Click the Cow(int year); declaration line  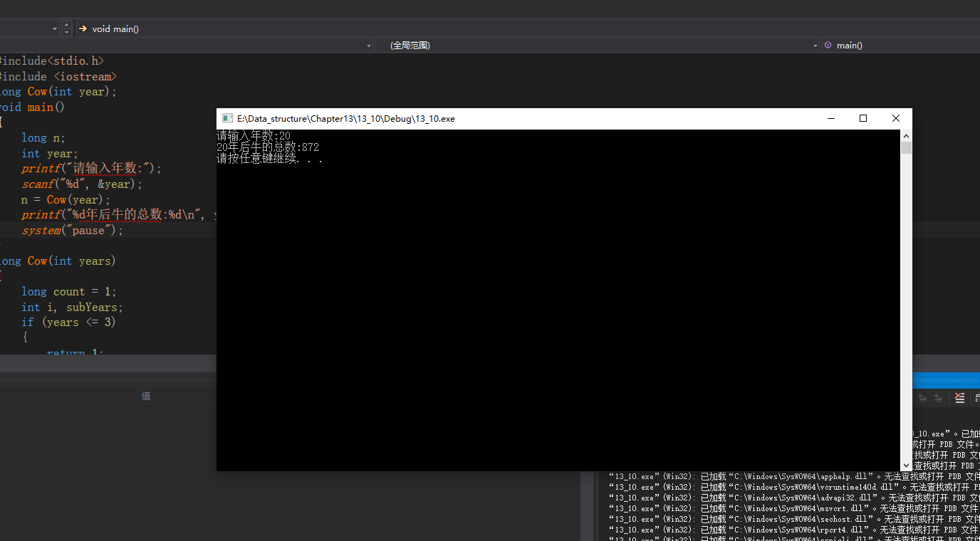(x=58, y=92)
